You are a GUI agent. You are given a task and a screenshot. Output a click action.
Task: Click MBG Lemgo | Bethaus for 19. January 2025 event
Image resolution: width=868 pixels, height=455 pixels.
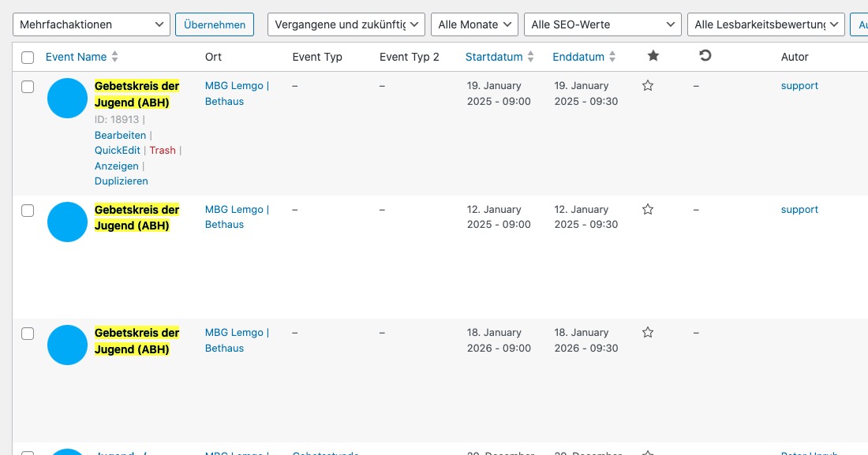click(237, 94)
